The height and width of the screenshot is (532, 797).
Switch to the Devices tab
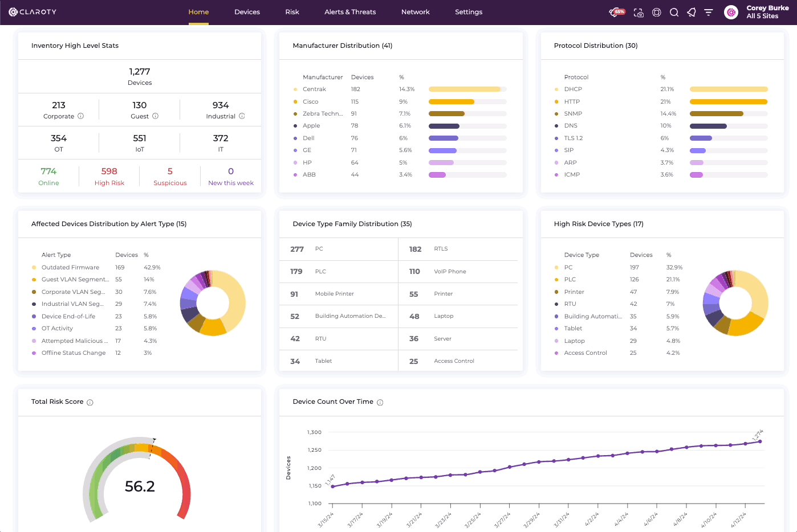click(247, 12)
